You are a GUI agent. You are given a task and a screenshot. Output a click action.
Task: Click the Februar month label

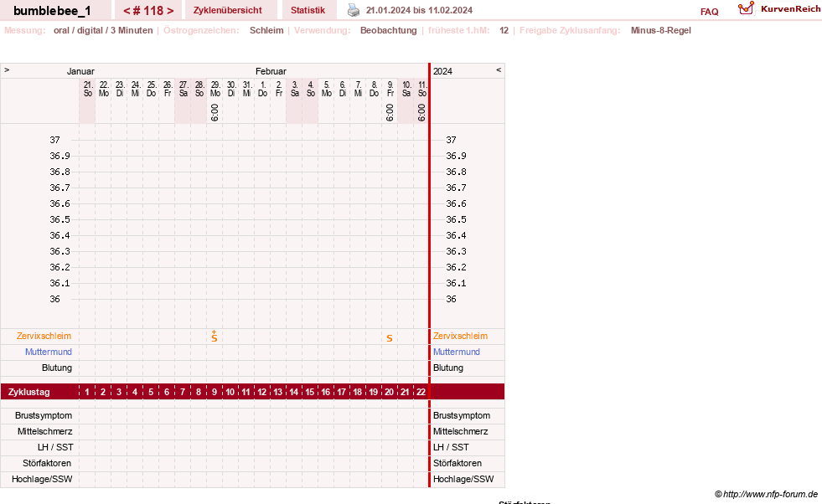(x=271, y=71)
